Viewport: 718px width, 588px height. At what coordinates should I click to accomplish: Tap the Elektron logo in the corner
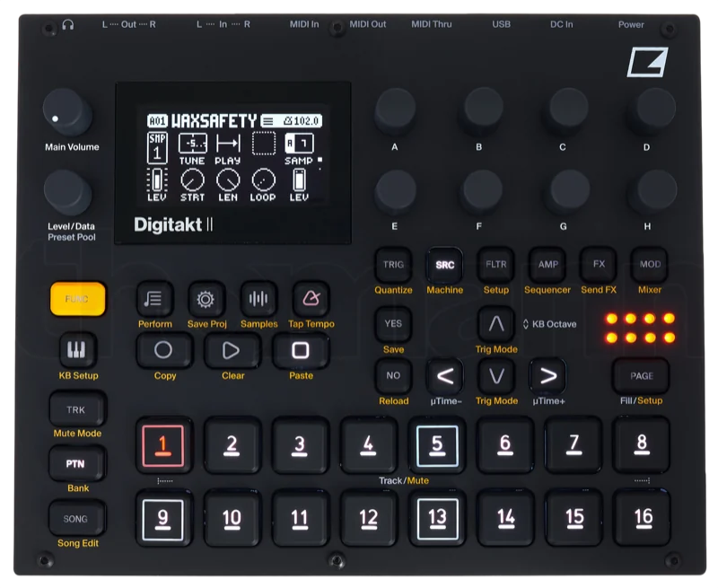point(647,62)
